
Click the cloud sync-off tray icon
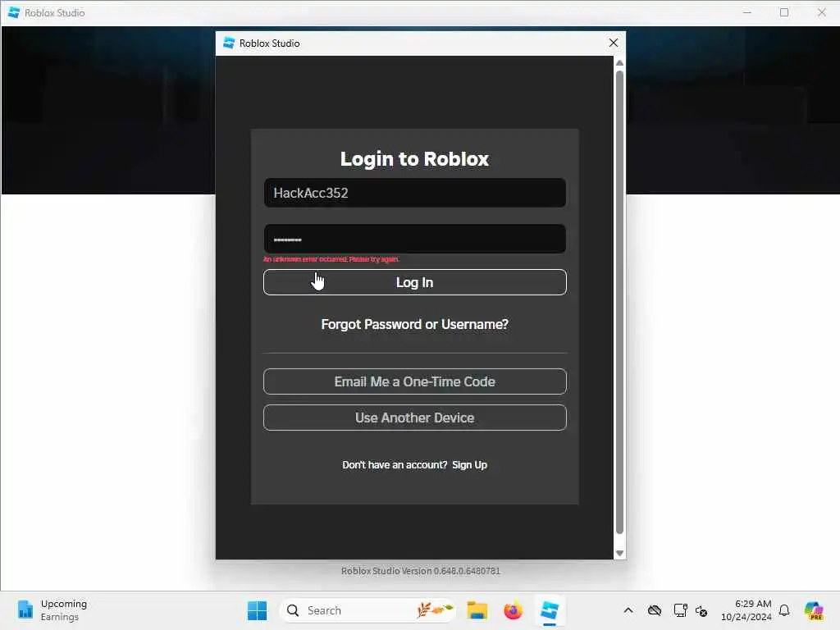pos(654,610)
